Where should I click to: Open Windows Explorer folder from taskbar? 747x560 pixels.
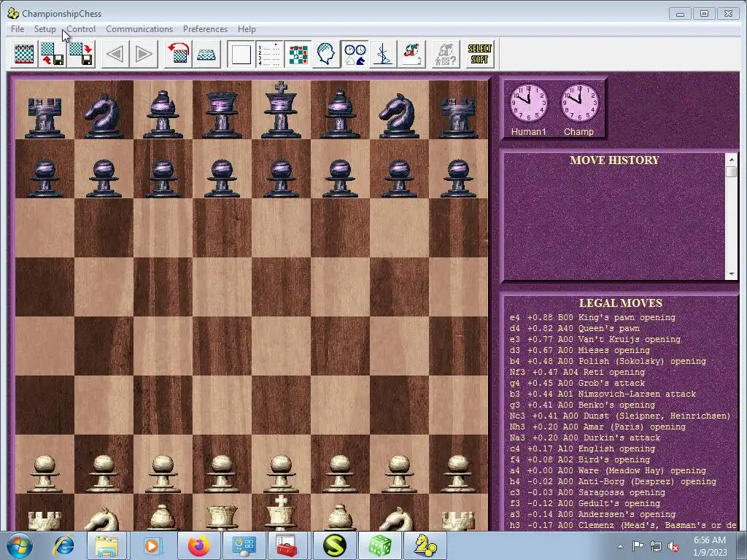coord(107,545)
